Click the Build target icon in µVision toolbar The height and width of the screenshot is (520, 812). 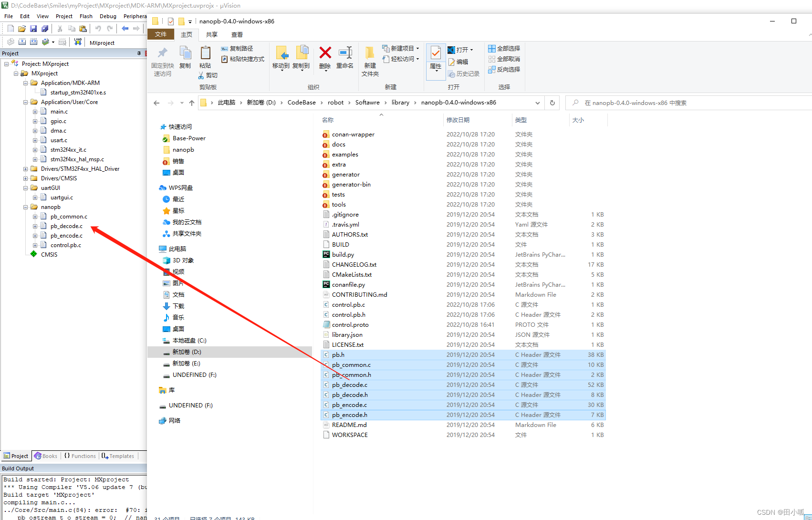tap(22, 42)
